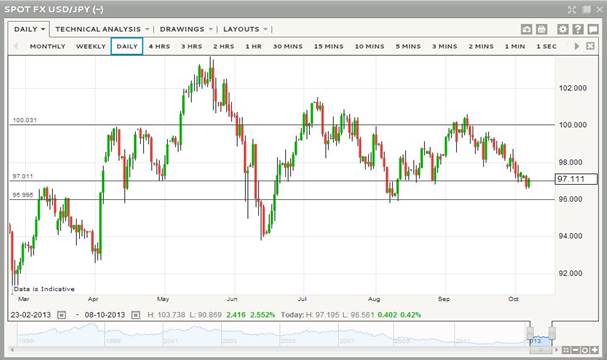Open end date calendar picker
This screenshot has height=360, width=607.
(135, 315)
